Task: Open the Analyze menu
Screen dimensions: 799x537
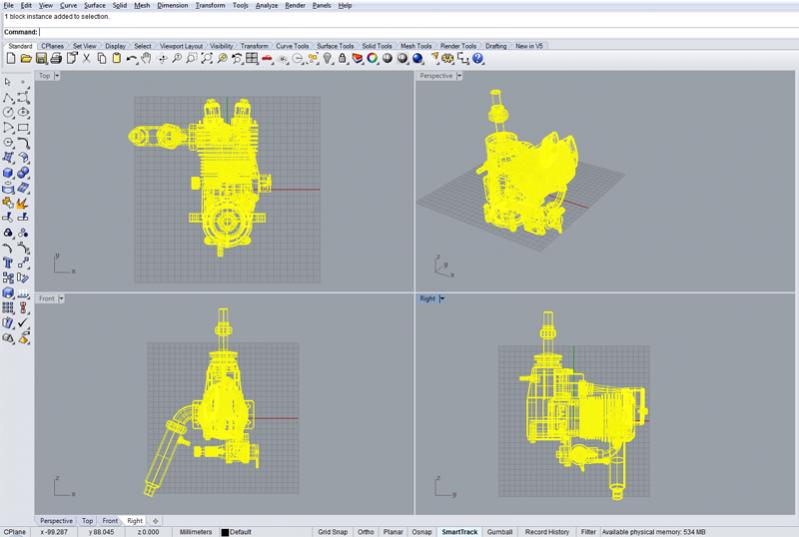Action: click(267, 5)
